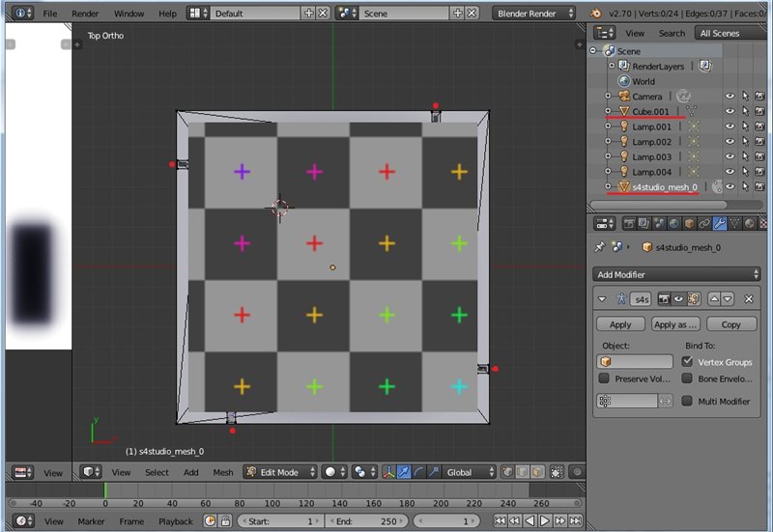Open the viewport shading dropdown
Screen dimensions: 773x532
(334, 472)
